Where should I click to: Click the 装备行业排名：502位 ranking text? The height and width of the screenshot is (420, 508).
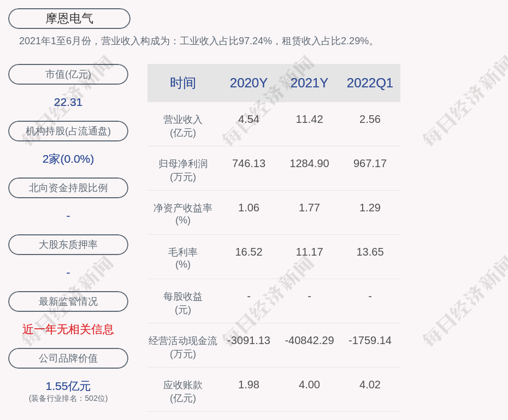click(68, 398)
